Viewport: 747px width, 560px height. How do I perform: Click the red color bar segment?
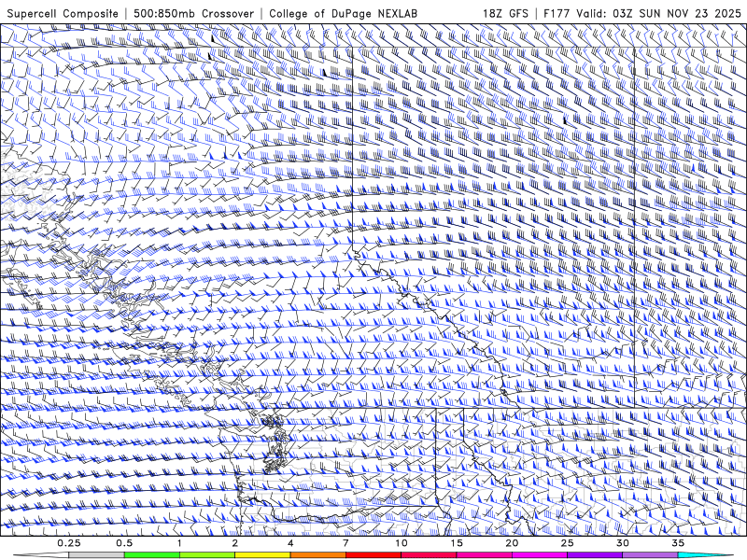tap(373, 555)
